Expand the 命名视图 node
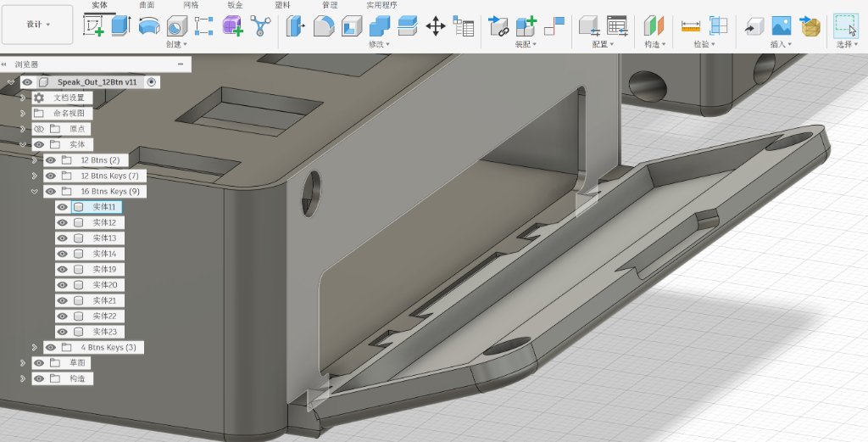Viewport: 868px width, 442px height. (23, 114)
